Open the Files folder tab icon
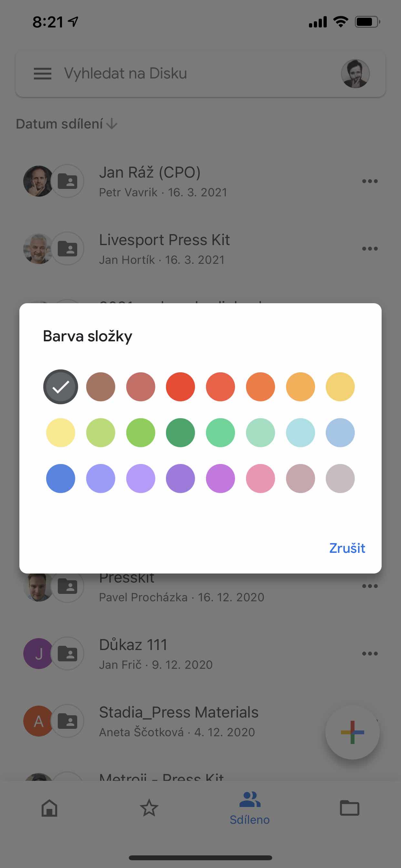401x868 pixels. 349,808
